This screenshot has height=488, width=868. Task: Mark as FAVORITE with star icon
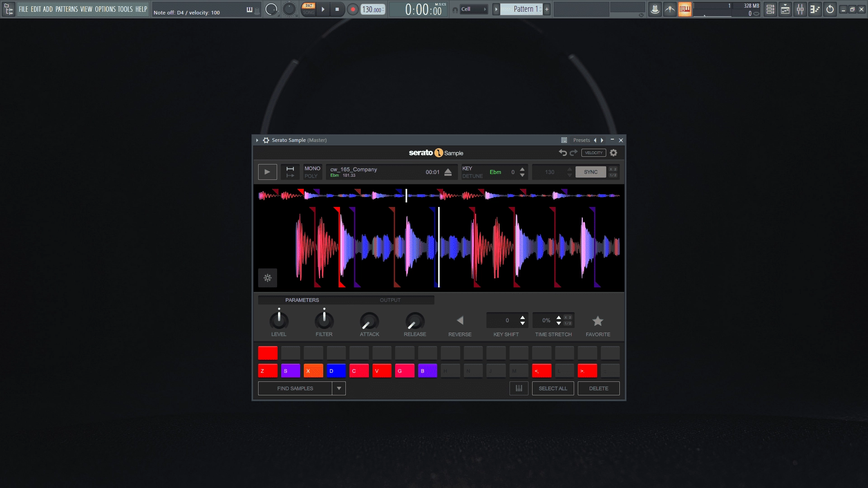[x=598, y=321]
